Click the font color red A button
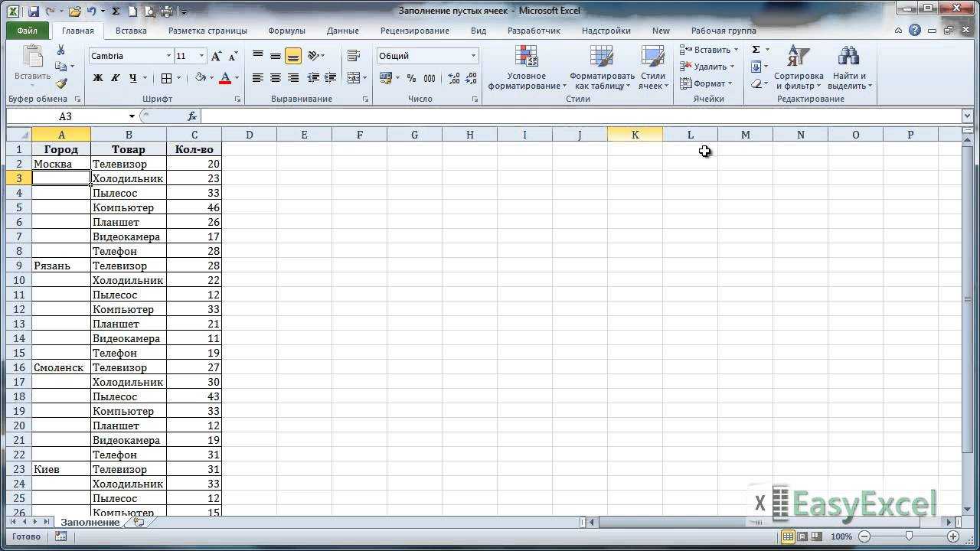Viewport: 980px width, 551px height. [x=225, y=78]
